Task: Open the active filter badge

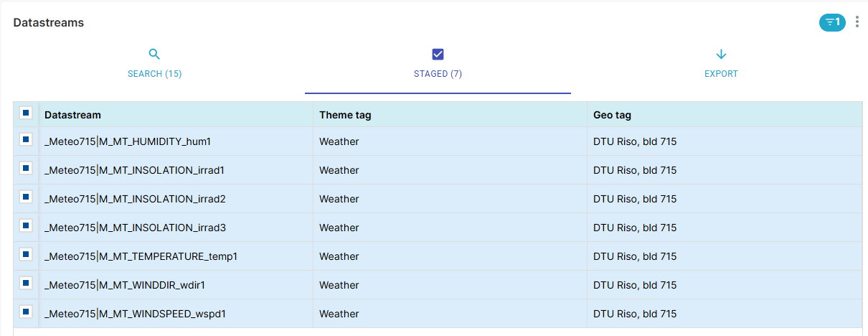Action: [832, 22]
